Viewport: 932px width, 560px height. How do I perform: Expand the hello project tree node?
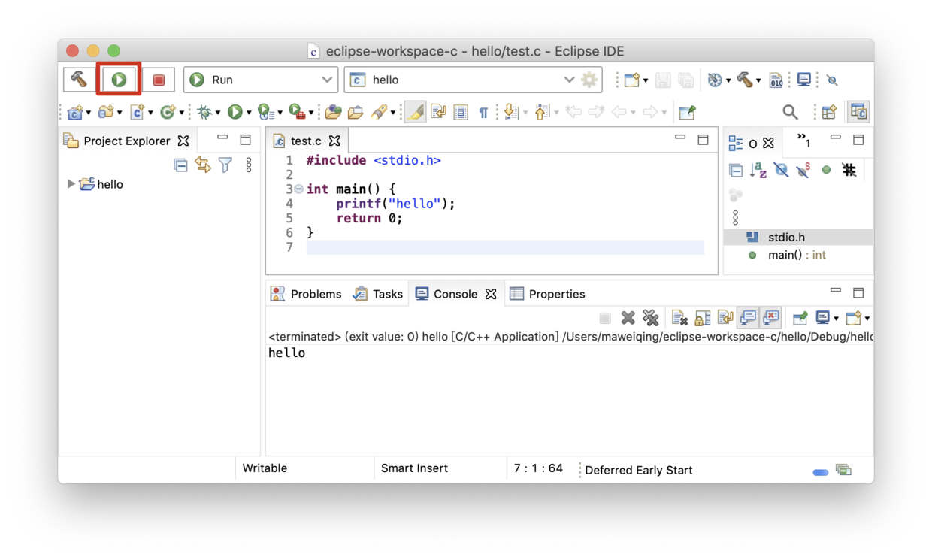click(x=71, y=184)
